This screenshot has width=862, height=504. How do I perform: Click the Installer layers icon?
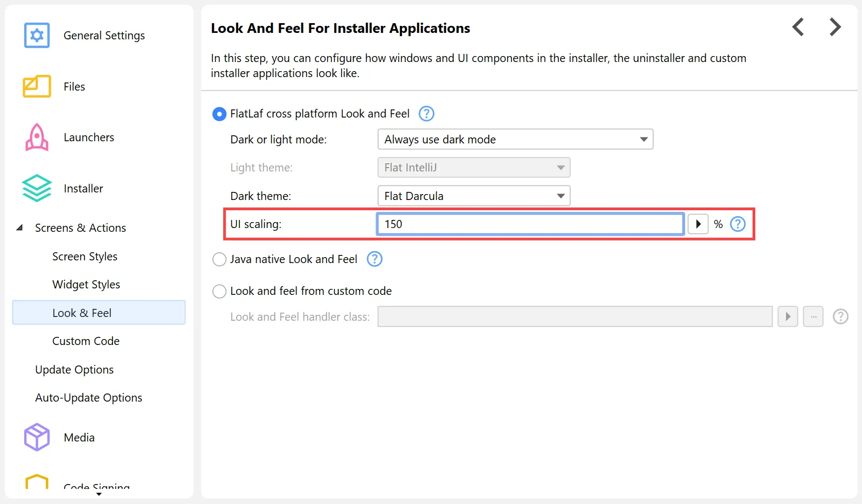(x=37, y=189)
